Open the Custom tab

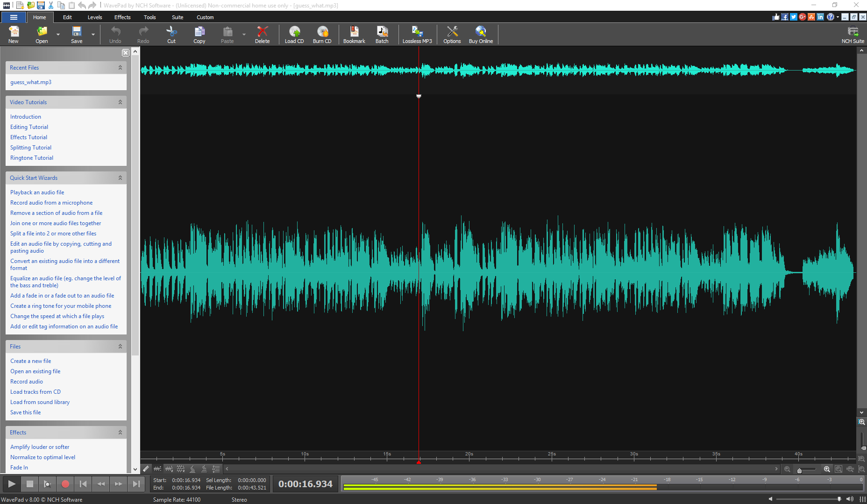coord(205,17)
